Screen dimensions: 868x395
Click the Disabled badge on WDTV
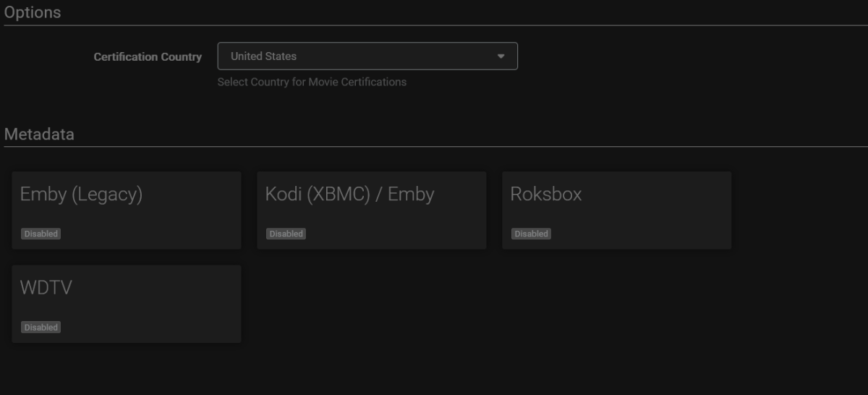click(x=41, y=327)
